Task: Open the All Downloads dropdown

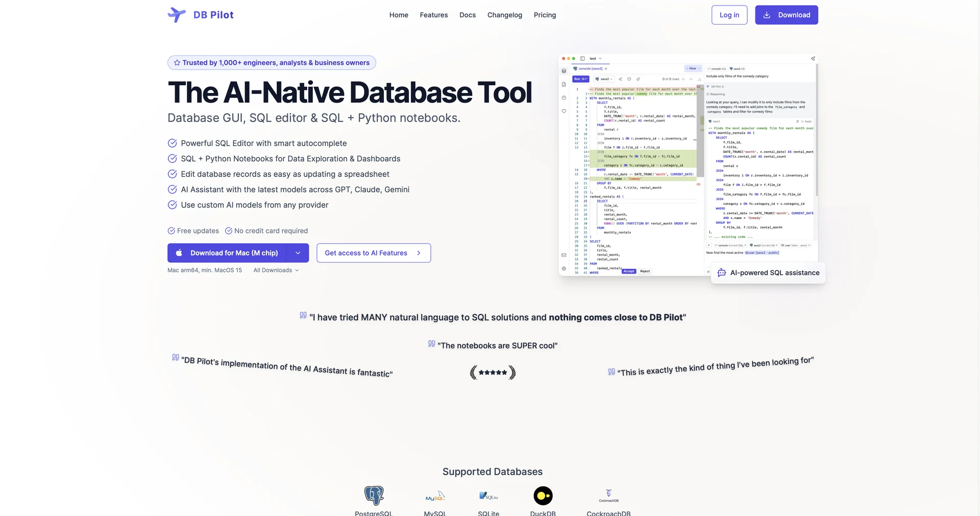Action: [276, 270]
